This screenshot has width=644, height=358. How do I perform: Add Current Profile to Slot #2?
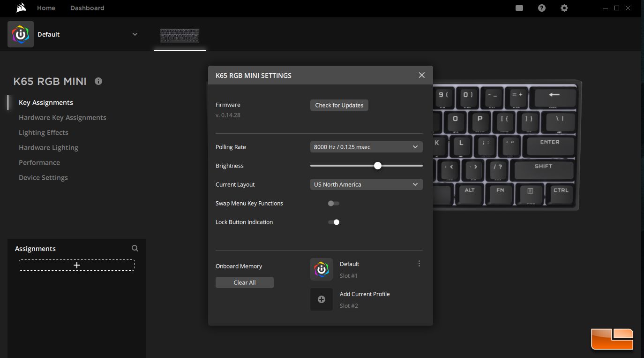[x=365, y=294]
